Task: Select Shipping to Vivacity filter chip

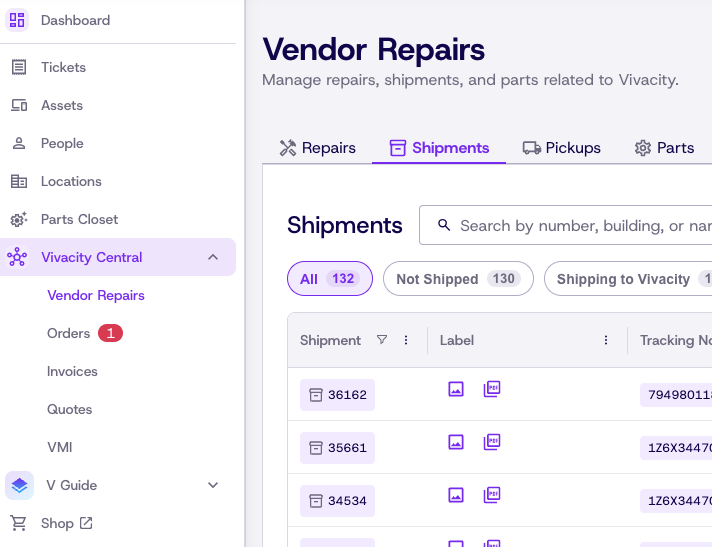Action: coord(628,278)
